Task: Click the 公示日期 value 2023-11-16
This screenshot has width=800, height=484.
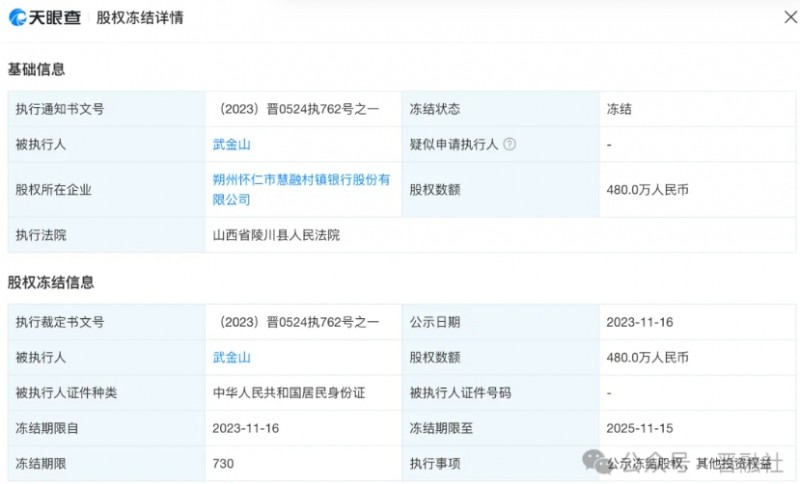Action: [640, 322]
